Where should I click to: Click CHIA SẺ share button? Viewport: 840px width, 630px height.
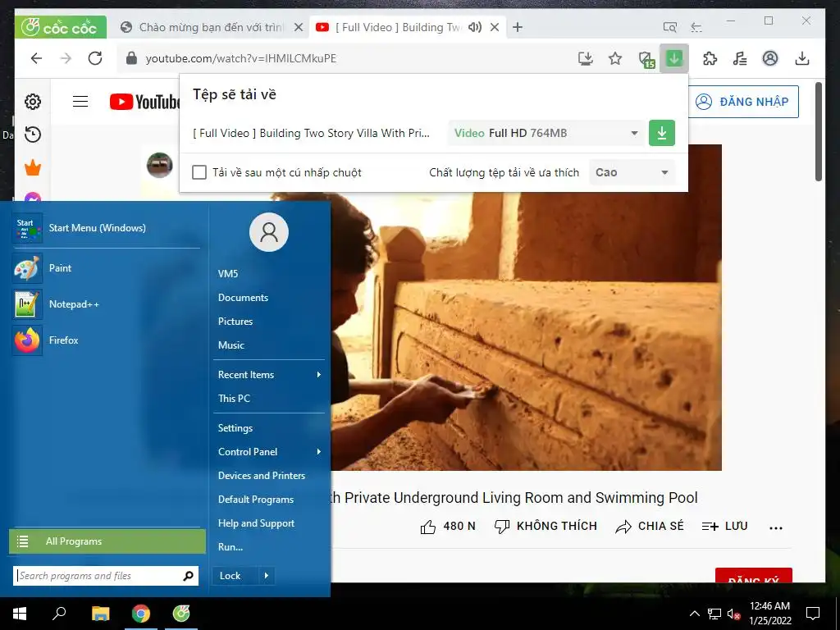coord(650,526)
